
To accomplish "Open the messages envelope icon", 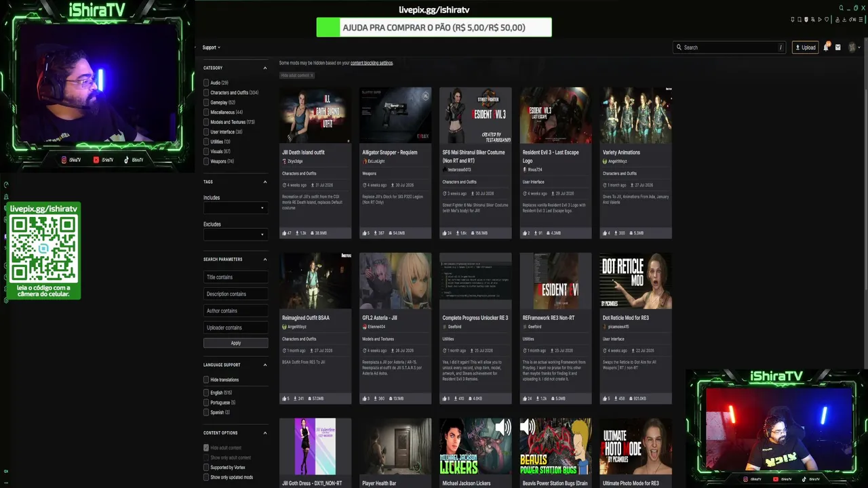I will coord(838,47).
